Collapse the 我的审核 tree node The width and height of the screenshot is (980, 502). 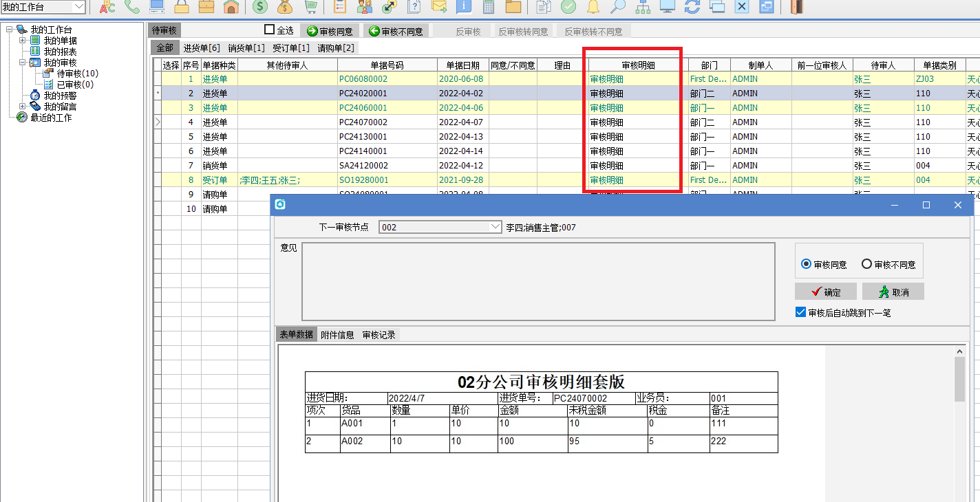pos(22,63)
